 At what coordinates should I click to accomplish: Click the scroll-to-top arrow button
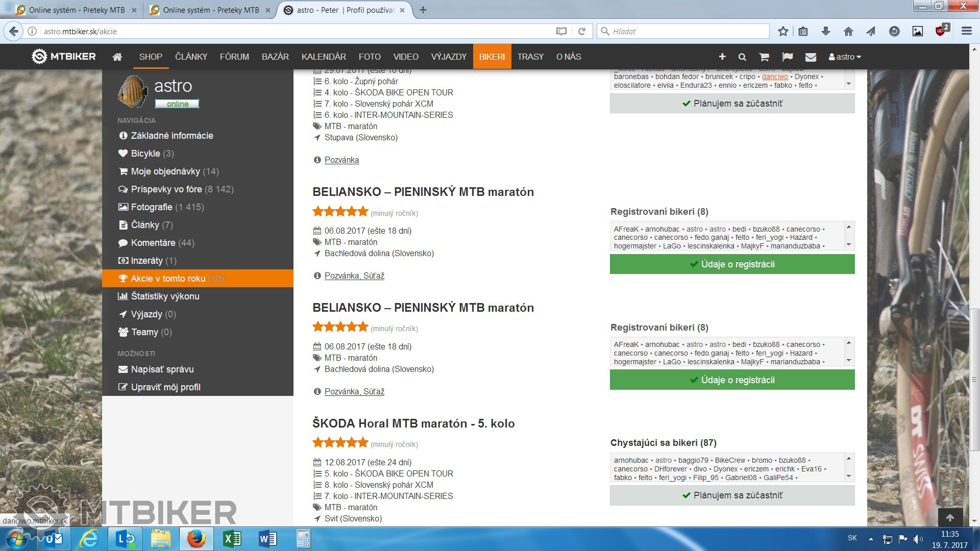(950, 518)
